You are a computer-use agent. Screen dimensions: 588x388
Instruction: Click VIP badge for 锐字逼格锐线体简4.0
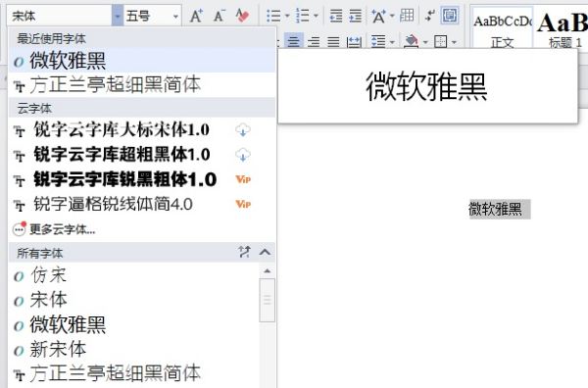243,204
